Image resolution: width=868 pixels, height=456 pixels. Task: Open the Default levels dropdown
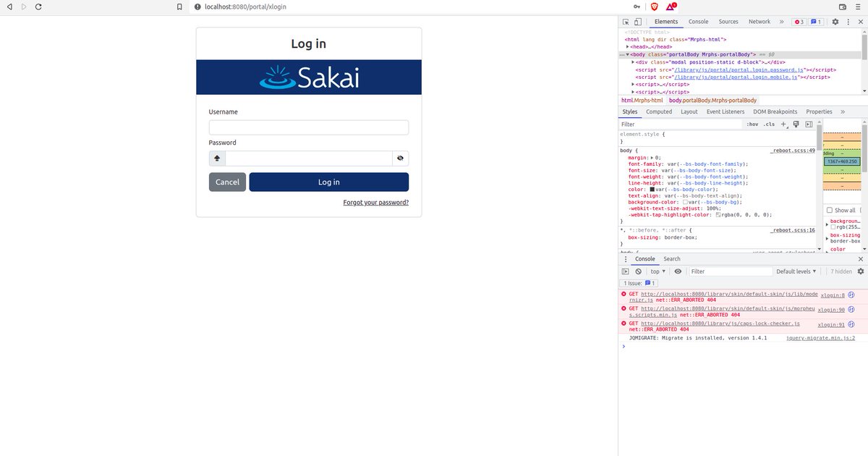coord(796,271)
